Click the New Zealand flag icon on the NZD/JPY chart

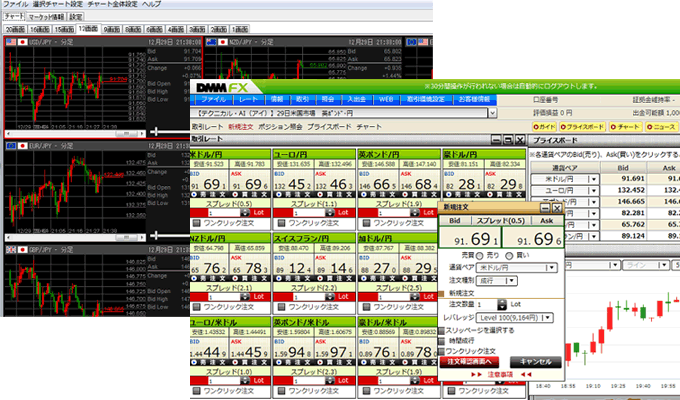pos(212,42)
